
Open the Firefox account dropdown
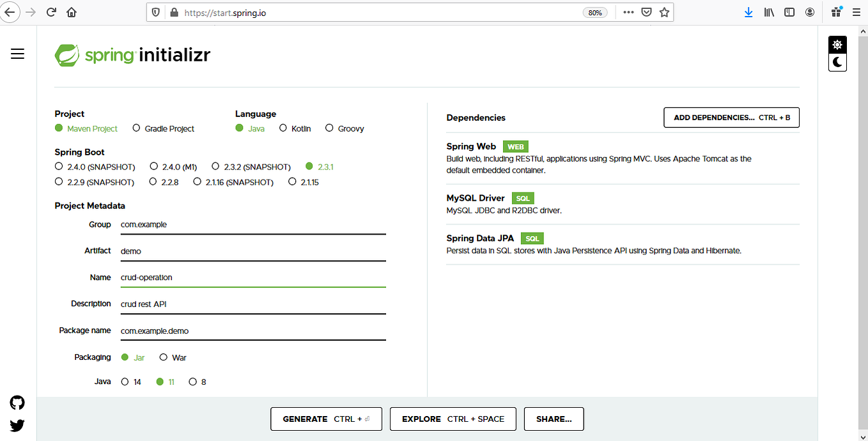click(x=810, y=12)
